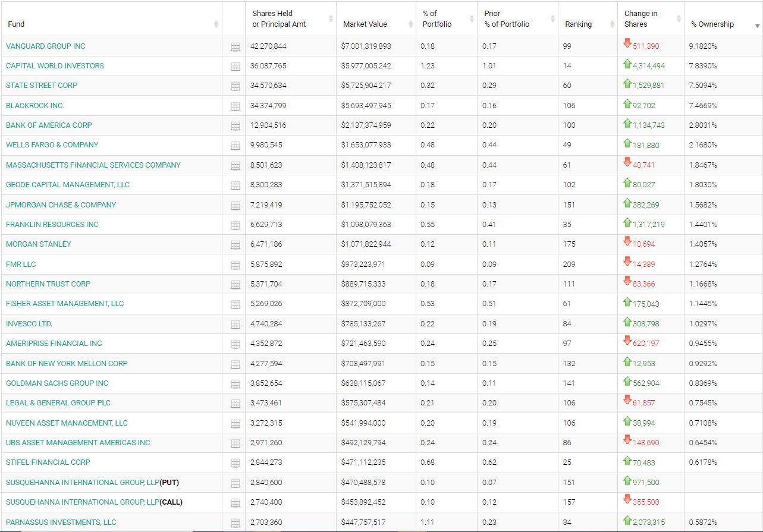
Task: Click grid icon in Goldman Sachs Group row
Action: (x=235, y=384)
